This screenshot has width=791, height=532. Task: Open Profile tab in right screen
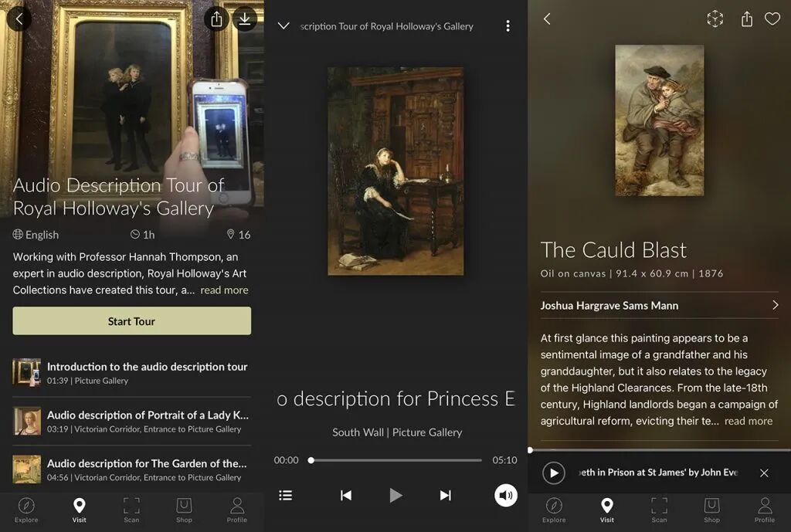pyautogui.click(x=764, y=510)
